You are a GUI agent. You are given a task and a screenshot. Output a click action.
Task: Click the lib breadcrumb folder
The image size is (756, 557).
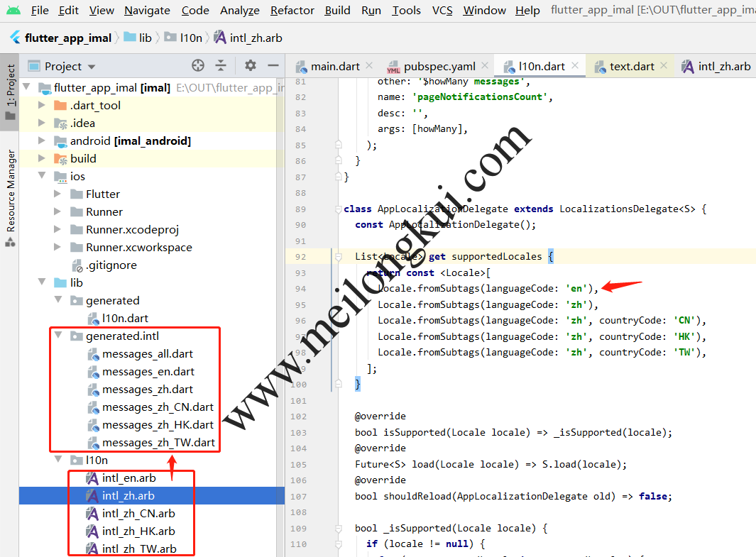138,38
